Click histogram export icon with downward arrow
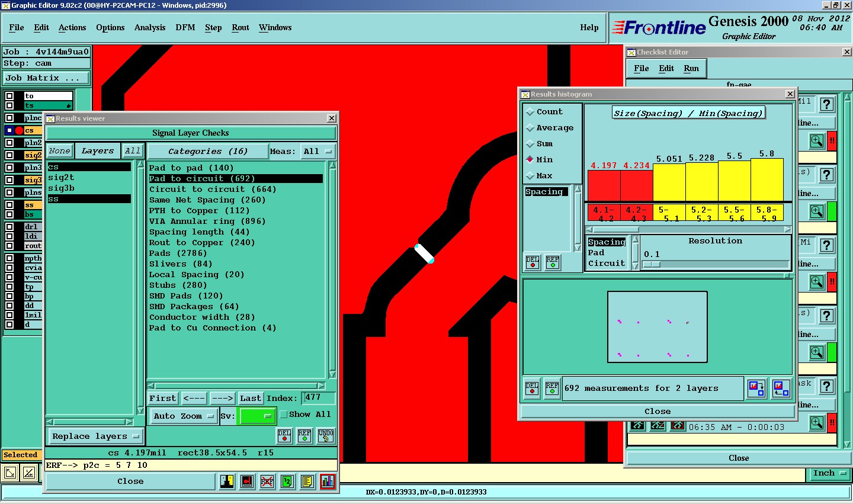The image size is (853, 504). pyautogui.click(x=756, y=389)
